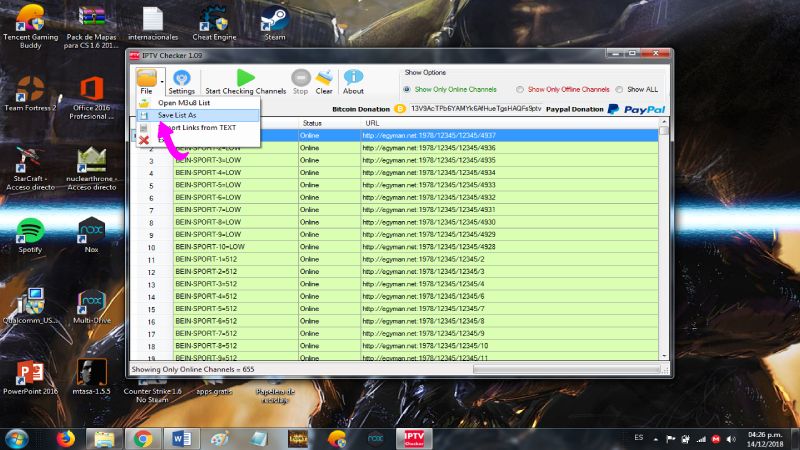This screenshot has height=450, width=800.
Task: Select Show Only Online Channels option
Action: [x=451, y=89]
